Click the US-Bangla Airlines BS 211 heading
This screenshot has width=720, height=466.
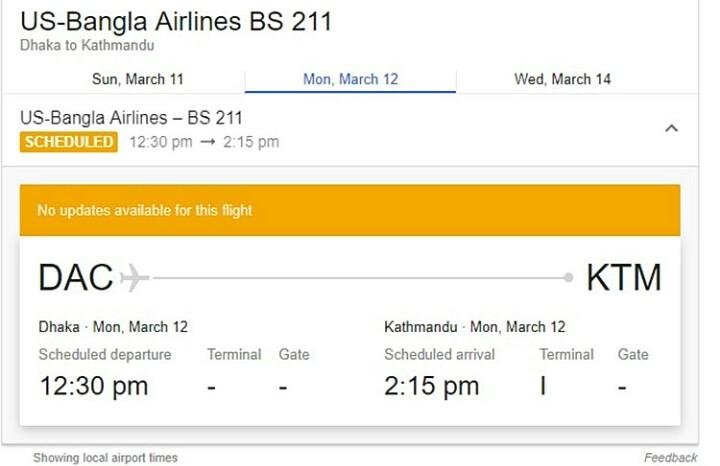176,21
